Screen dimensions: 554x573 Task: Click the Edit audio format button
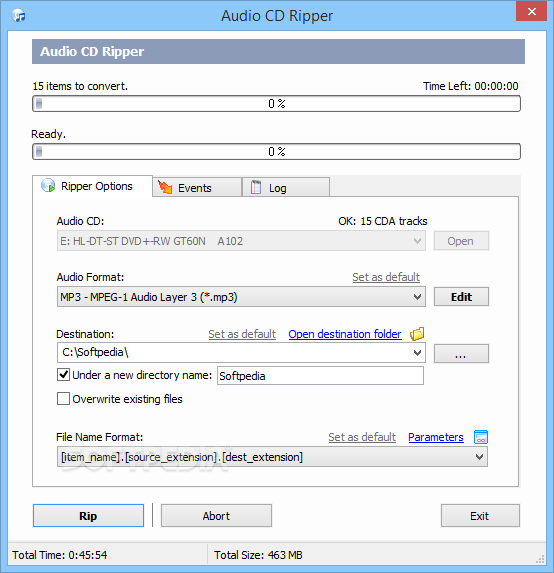point(461,297)
